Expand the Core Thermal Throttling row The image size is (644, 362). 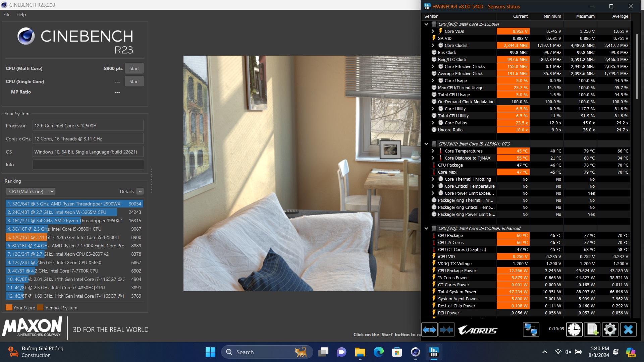[x=433, y=179]
